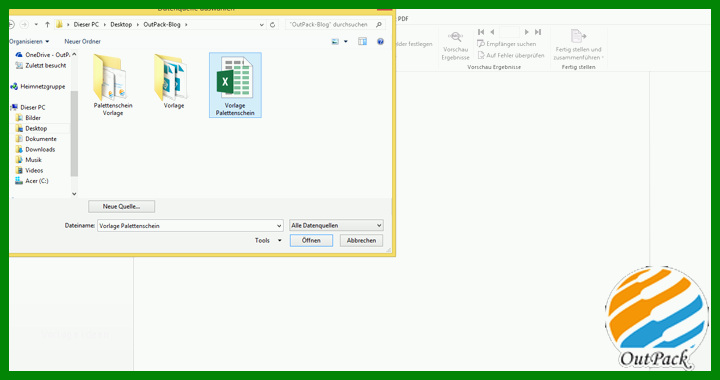Go to the last record arrow
The width and height of the screenshot is (720, 380).
click(538, 32)
